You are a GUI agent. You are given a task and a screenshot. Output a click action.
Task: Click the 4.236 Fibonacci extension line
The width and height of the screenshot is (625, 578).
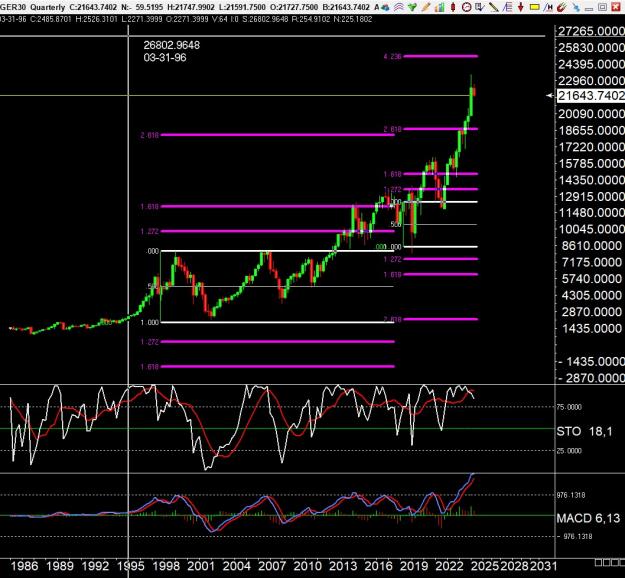pos(440,56)
